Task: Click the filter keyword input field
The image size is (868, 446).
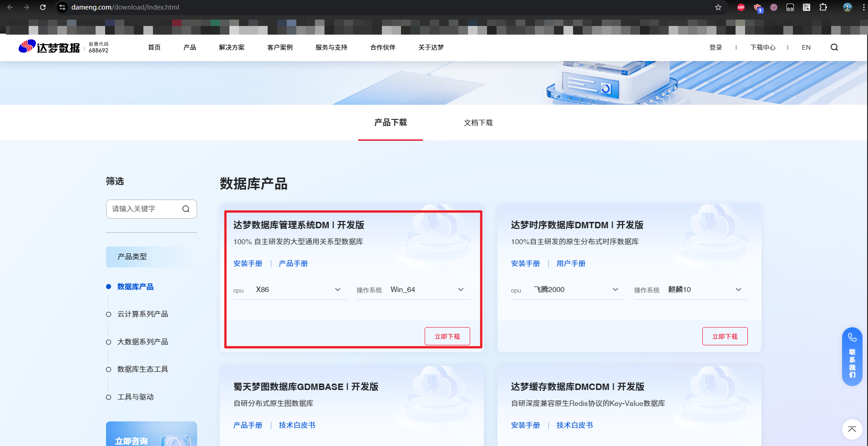Action: point(152,209)
